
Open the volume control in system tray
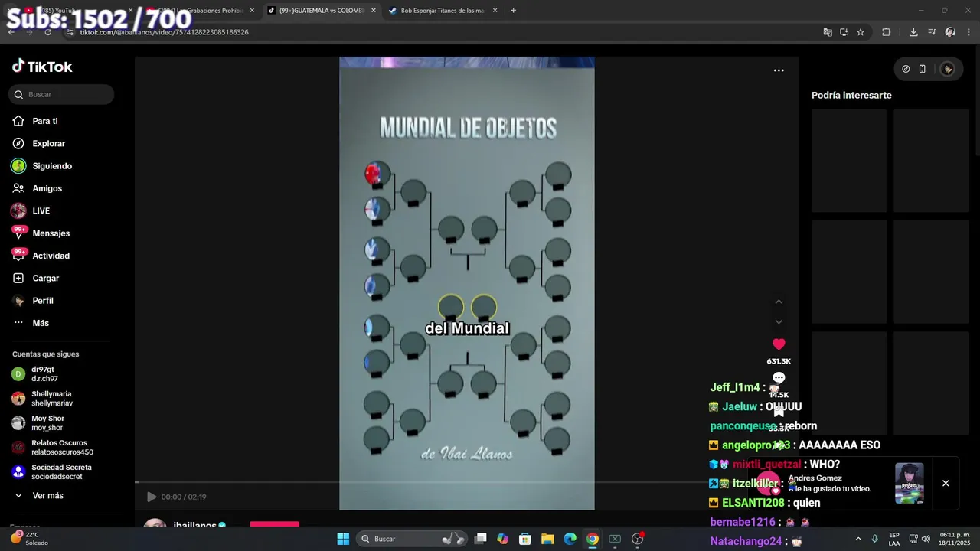(926, 539)
